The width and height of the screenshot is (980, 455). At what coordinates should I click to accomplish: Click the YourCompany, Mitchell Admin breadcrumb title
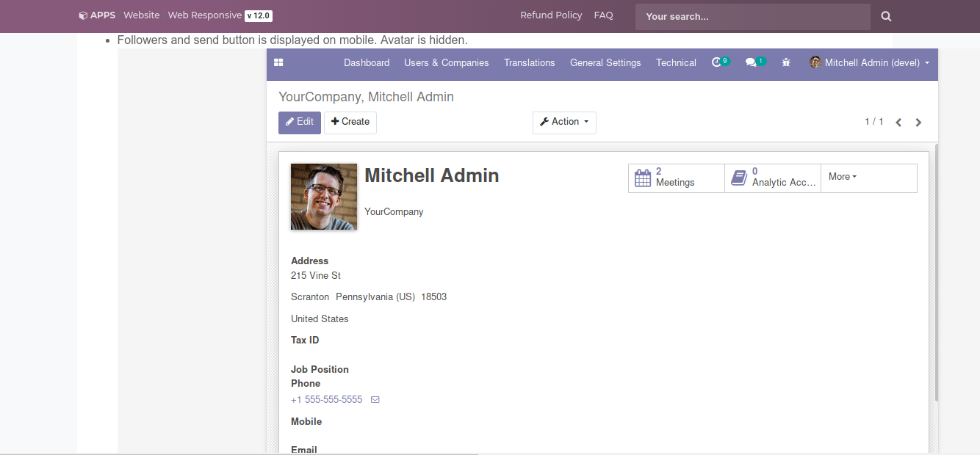coord(366,97)
